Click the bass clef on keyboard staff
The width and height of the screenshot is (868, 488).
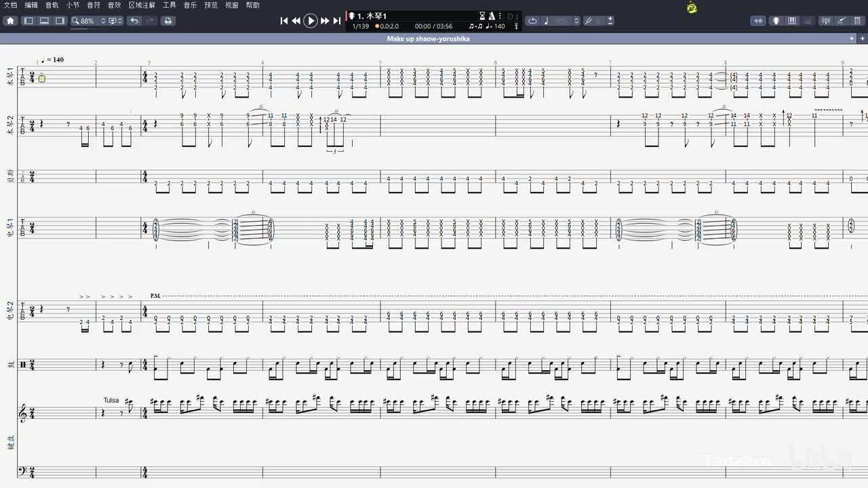23,471
